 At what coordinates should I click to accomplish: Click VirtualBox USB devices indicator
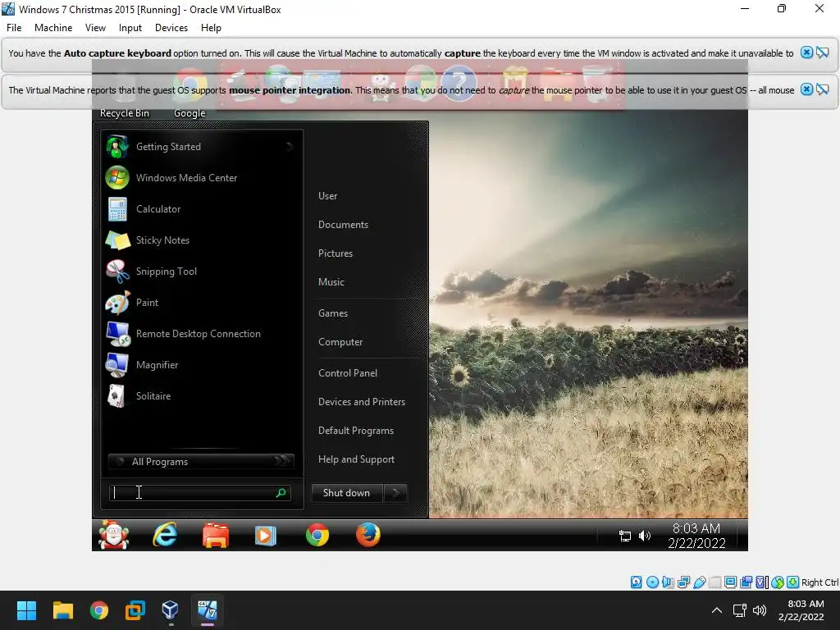point(699,582)
